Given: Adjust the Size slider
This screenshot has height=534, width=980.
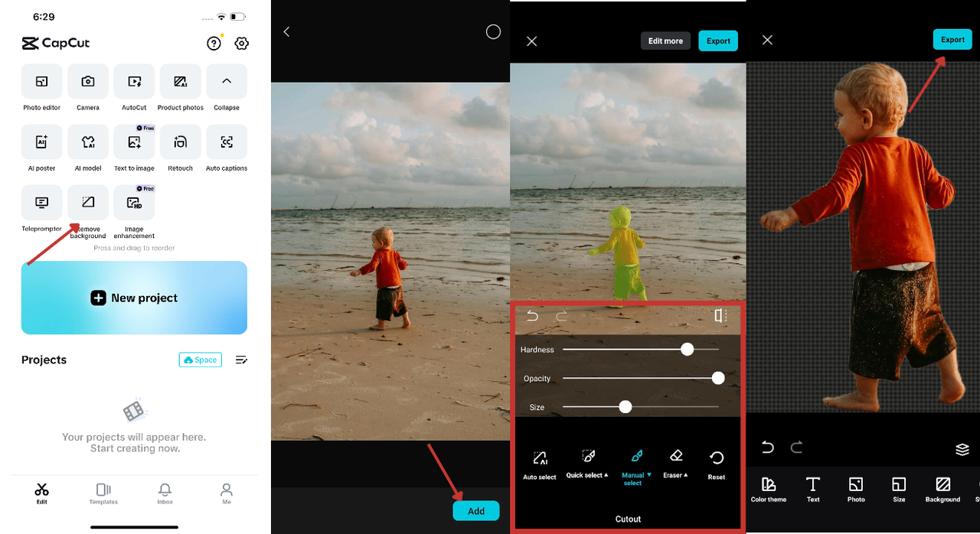Looking at the screenshot, I should click(x=641, y=407).
